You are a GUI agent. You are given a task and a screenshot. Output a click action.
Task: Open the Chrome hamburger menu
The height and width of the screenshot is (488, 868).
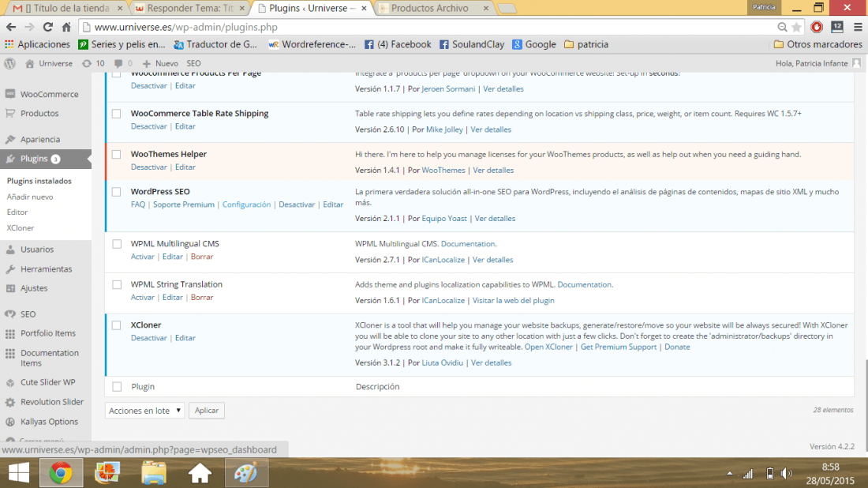click(858, 27)
